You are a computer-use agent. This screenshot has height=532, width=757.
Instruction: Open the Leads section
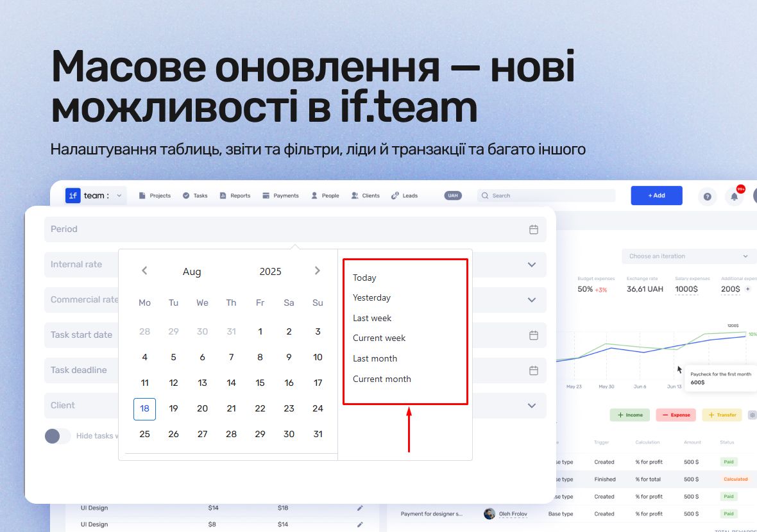click(x=405, y=195)
